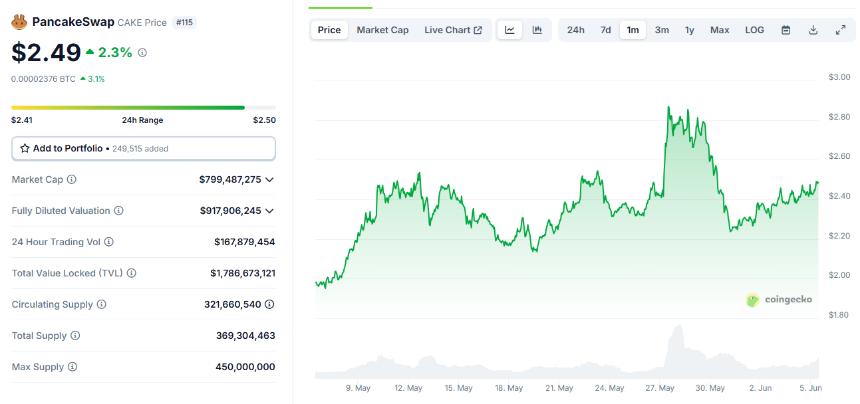Expand Fully Diluted Valuation chevron
Image resolution: width=860 pixels, height=404 pixels.
point(270,211)
